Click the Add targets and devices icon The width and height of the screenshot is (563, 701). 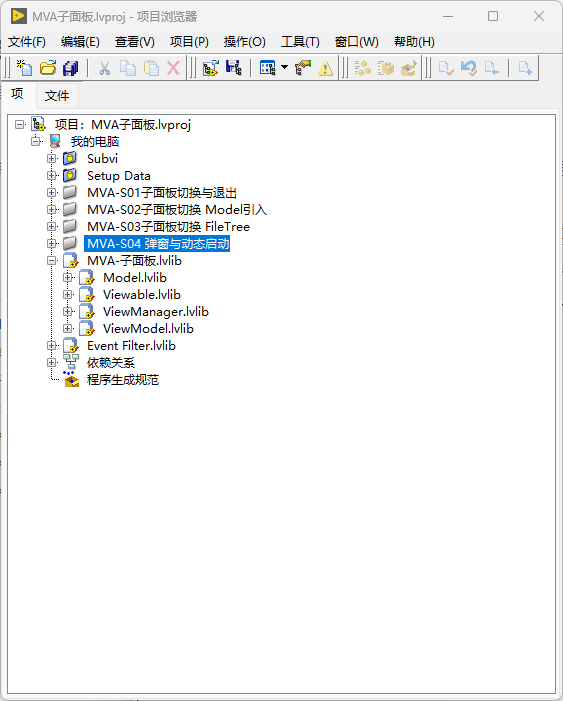pos(211,68)
